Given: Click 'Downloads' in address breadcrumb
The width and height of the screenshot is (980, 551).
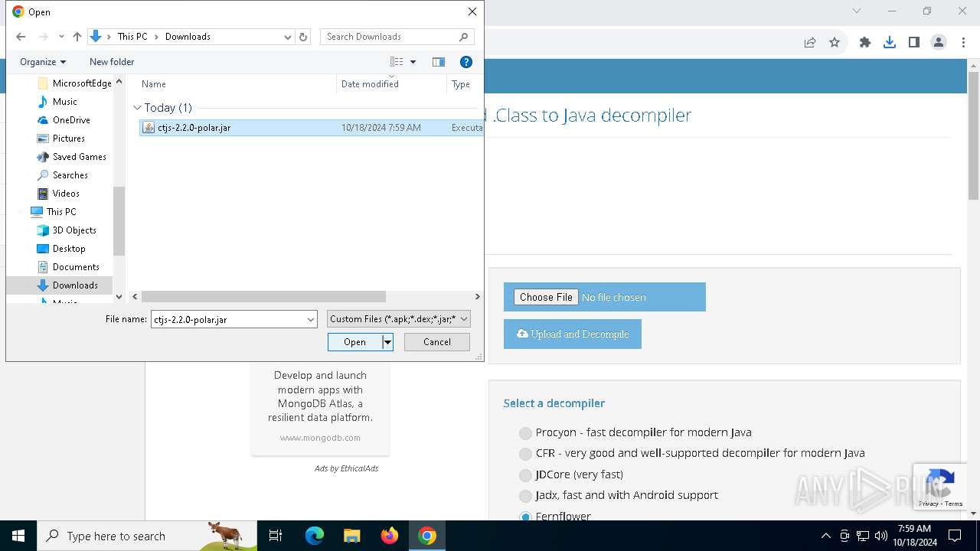Looking at the screenshot, I should [188, 37].
